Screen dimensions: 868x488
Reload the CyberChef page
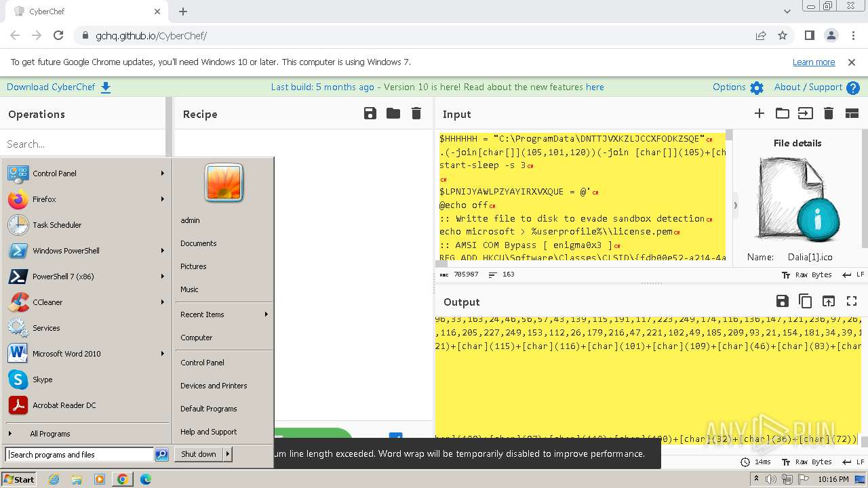coord(58,35)
